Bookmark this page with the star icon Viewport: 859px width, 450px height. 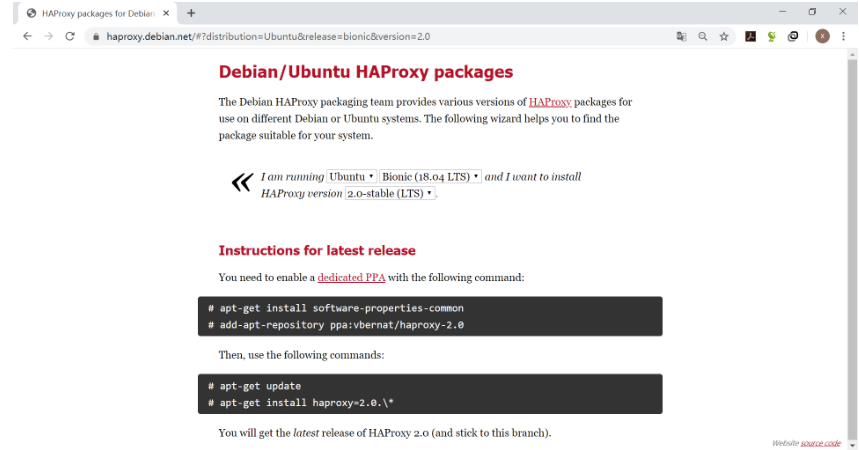(x=724, y=37)
